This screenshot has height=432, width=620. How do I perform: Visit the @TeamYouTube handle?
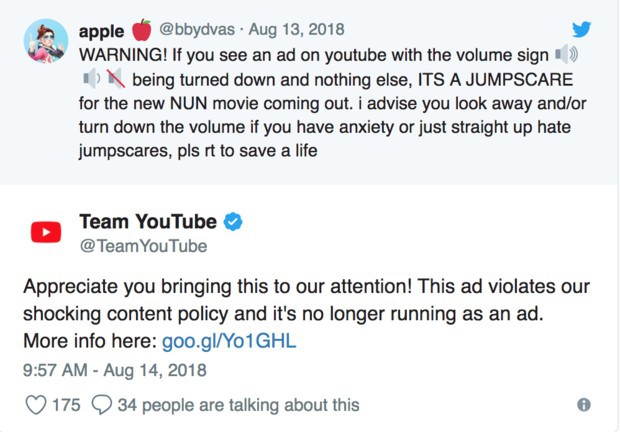coord(143,246)
